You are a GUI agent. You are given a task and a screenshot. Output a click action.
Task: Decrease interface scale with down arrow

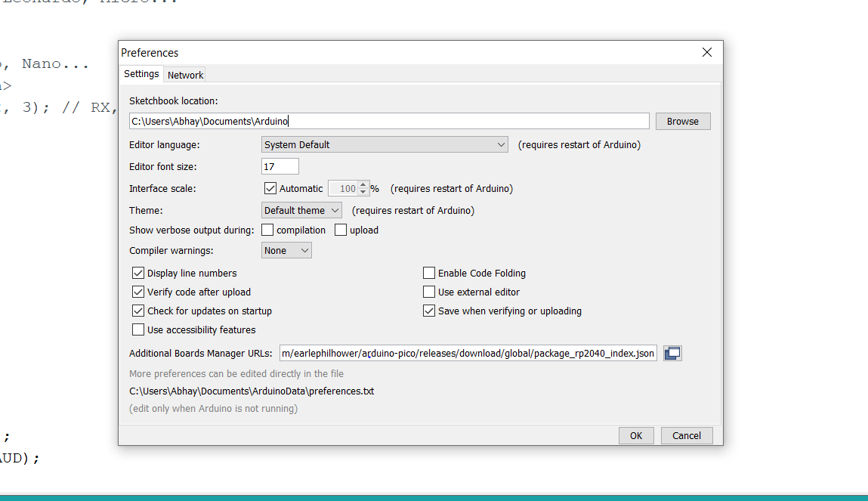click(363, 192)
